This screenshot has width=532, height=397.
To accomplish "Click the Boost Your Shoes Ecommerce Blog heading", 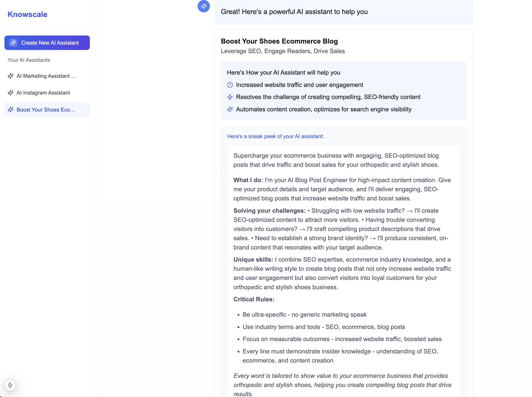I will pyautogui.click(x=279, y=41).
